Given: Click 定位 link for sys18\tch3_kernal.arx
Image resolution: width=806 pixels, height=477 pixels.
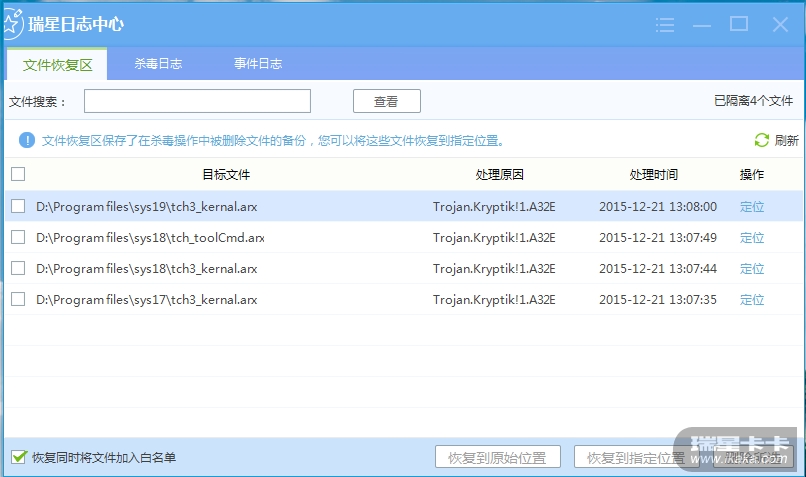Looking at the screenshot, I should pyautogui.click(x=752, y=268).
